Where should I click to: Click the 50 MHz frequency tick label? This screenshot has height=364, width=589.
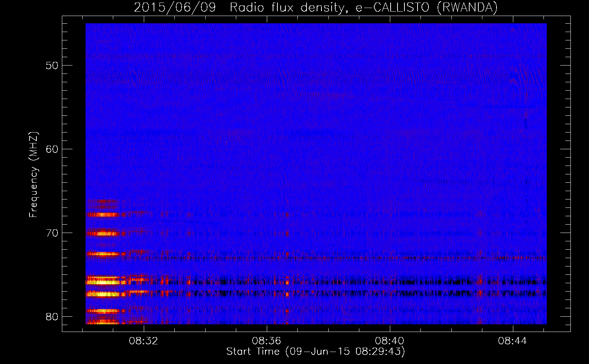(52, 66)
